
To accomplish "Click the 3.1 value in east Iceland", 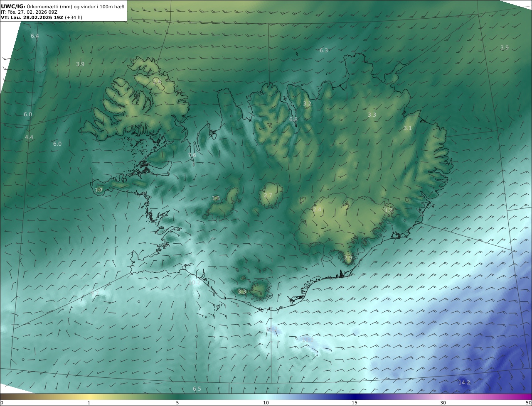I will (x=408, y=128).
